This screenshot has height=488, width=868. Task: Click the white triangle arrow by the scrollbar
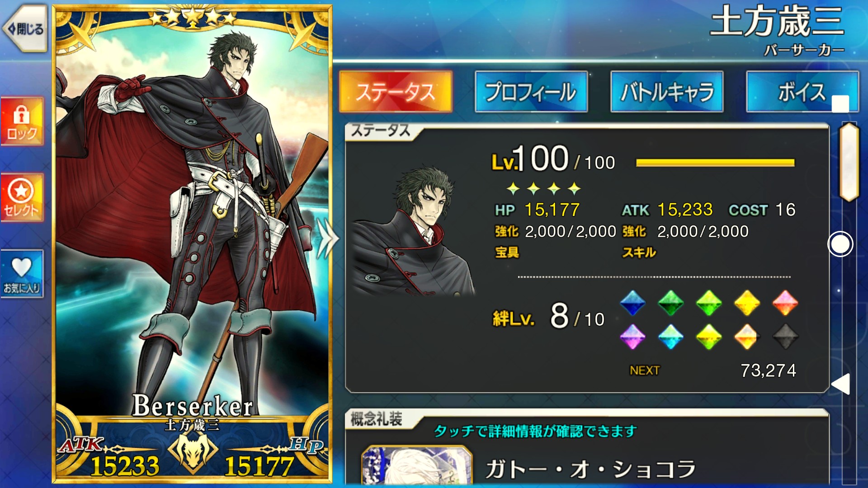tap(841, 384)
